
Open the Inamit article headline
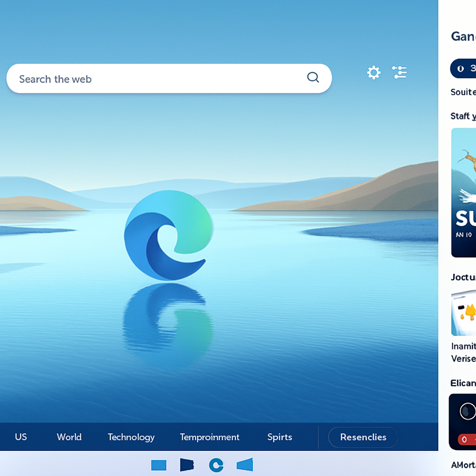point(463,346)
